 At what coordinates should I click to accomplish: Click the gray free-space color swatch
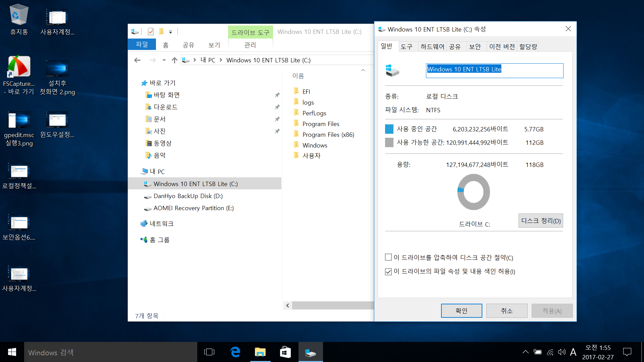(389, 142)
